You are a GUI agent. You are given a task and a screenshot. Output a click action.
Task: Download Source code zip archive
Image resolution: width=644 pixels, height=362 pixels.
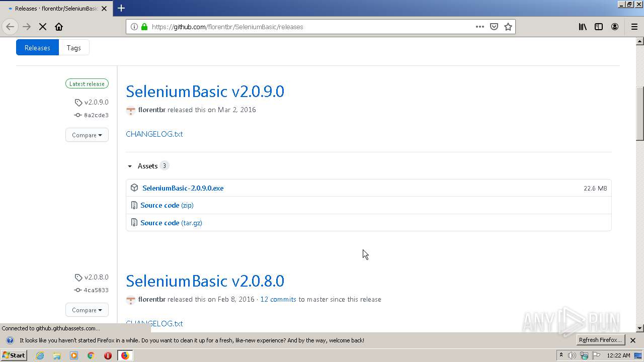click(x=167, y=205)
